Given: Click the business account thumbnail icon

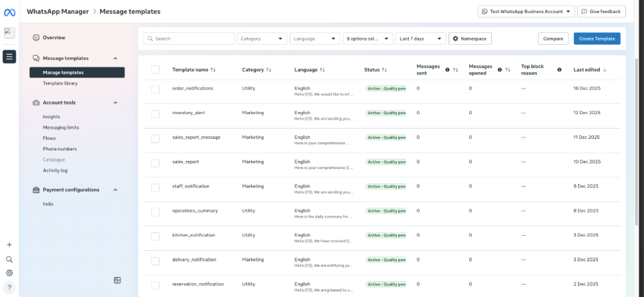Looking at the screenshot, I should [x=10, y=33].
